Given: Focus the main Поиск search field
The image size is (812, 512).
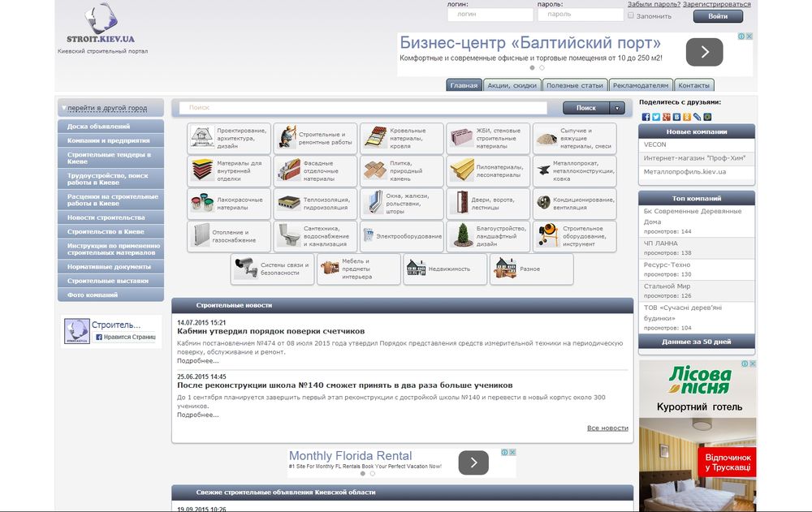Looking at the screenshot, I should click(363, 108).
